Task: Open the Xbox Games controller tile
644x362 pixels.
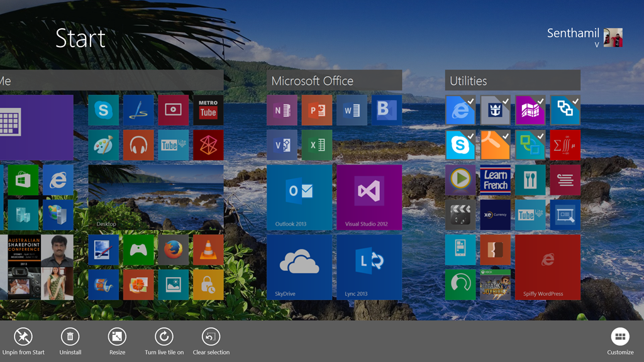Action: (138, 250)
